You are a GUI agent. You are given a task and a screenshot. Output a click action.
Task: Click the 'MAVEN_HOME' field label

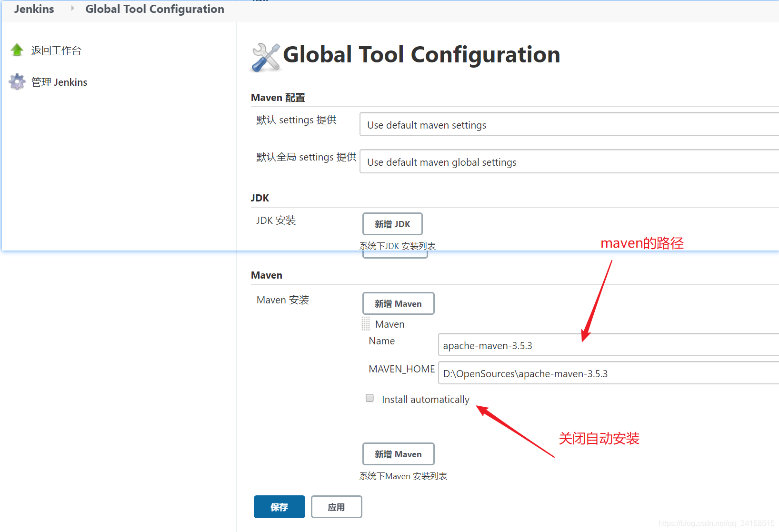coord(402,369)
